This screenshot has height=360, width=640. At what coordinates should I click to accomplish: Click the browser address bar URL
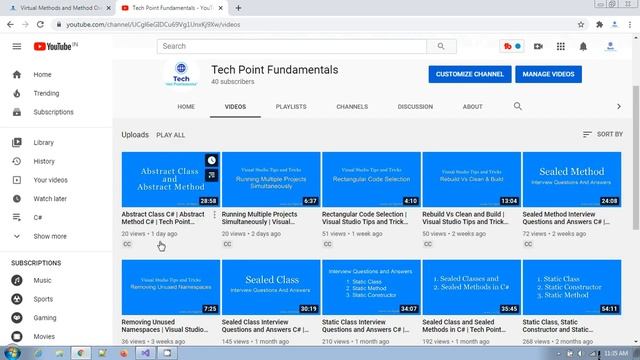click(x=153, y=24)
